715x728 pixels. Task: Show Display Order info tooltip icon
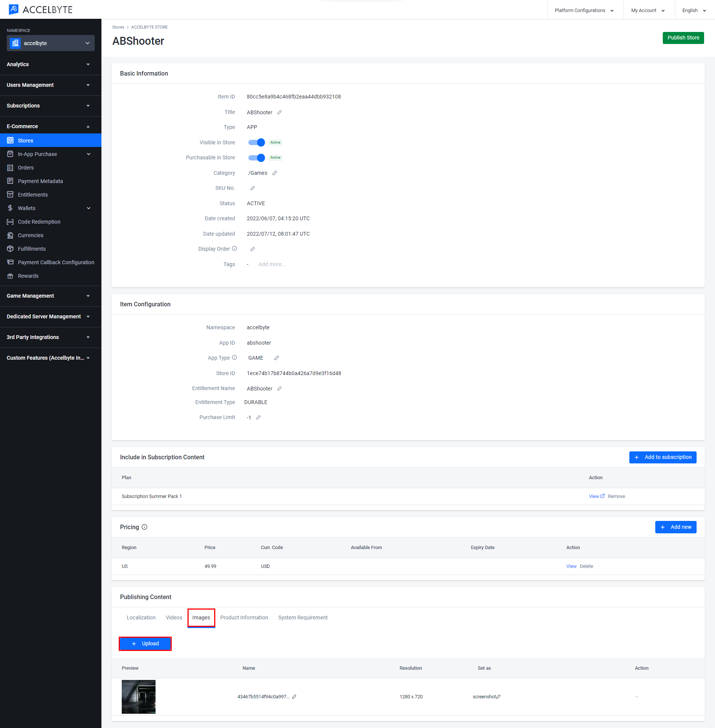[x=234, y=248]
